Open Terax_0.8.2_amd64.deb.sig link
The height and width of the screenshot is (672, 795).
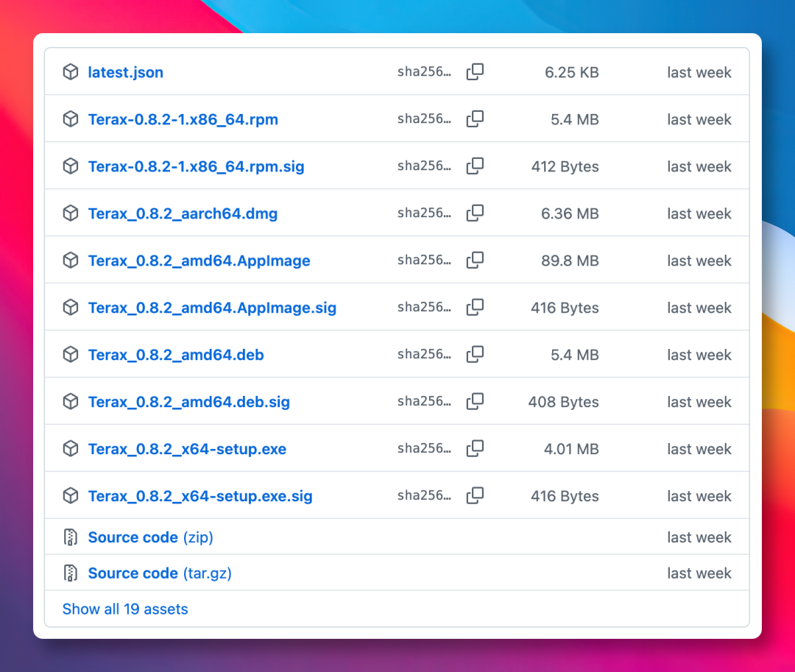pyautogui.click(x=189, y=403)
